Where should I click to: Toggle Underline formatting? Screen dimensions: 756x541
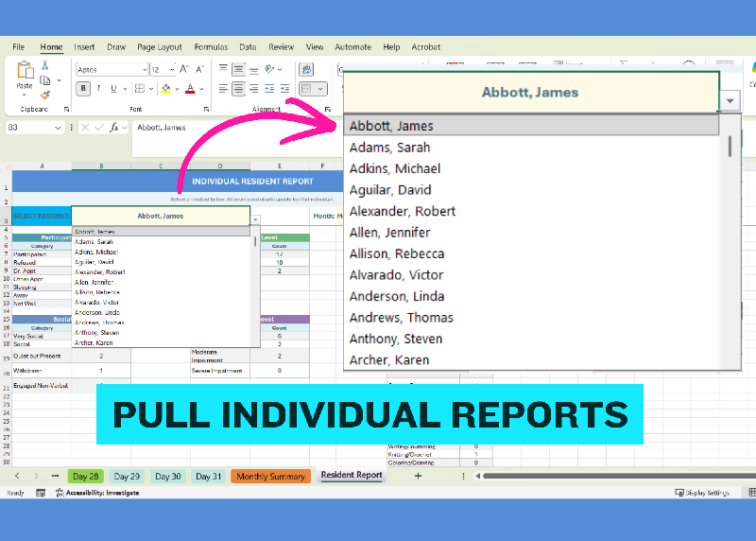click(113, 89)
